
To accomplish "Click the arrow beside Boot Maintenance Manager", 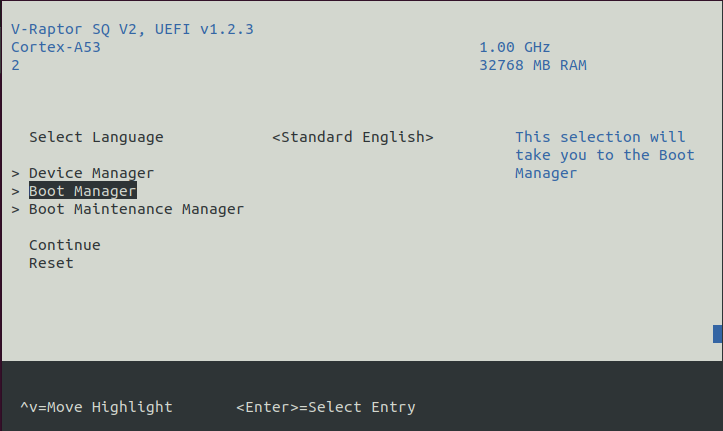I will pos(16,209).
